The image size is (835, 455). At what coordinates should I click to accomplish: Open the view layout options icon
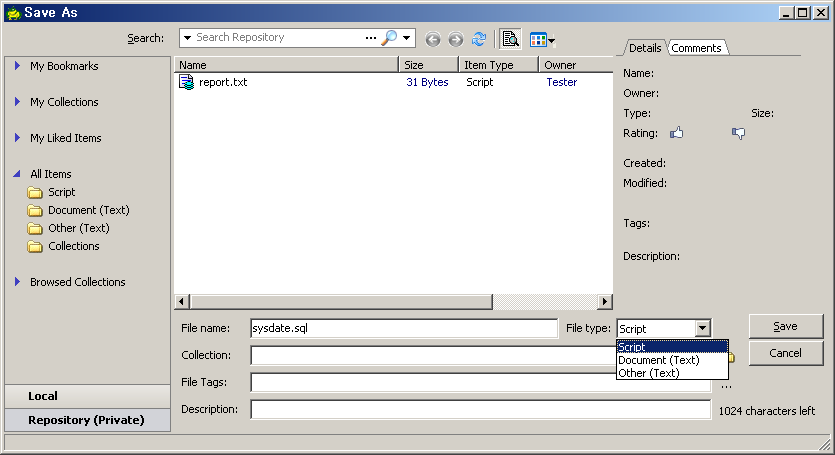click(x=540, y=40)
